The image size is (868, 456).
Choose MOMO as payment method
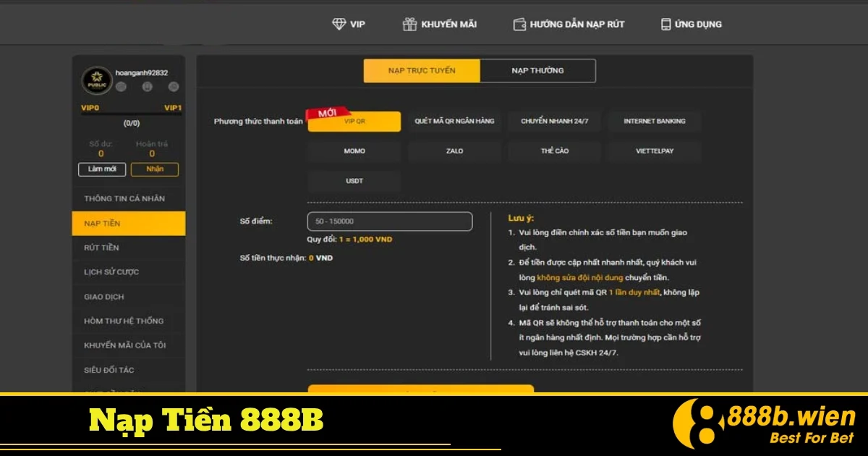(354, 151)
